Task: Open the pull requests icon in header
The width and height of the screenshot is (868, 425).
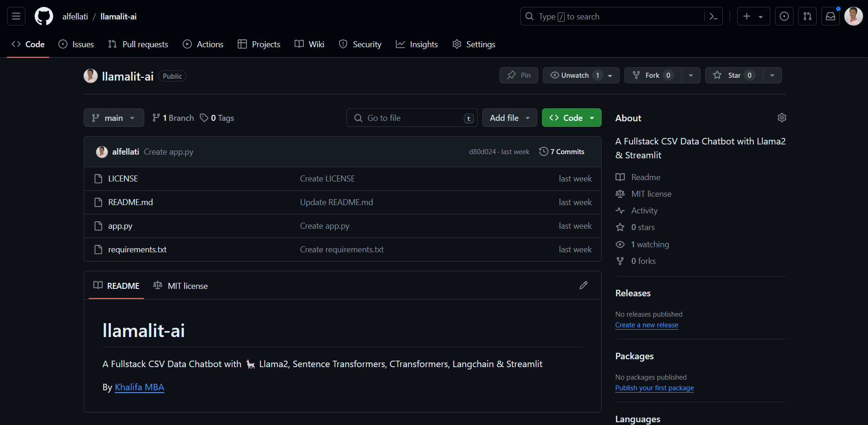Action: pyautogui.click(x=807, y=17)
